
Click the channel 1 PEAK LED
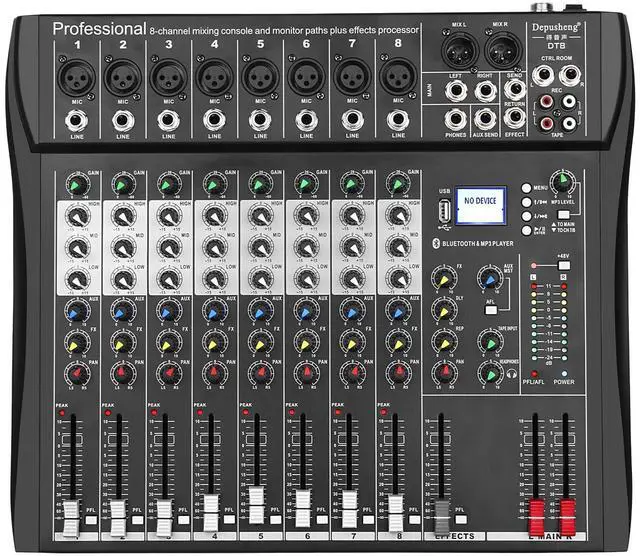click(x=62, y=413)
